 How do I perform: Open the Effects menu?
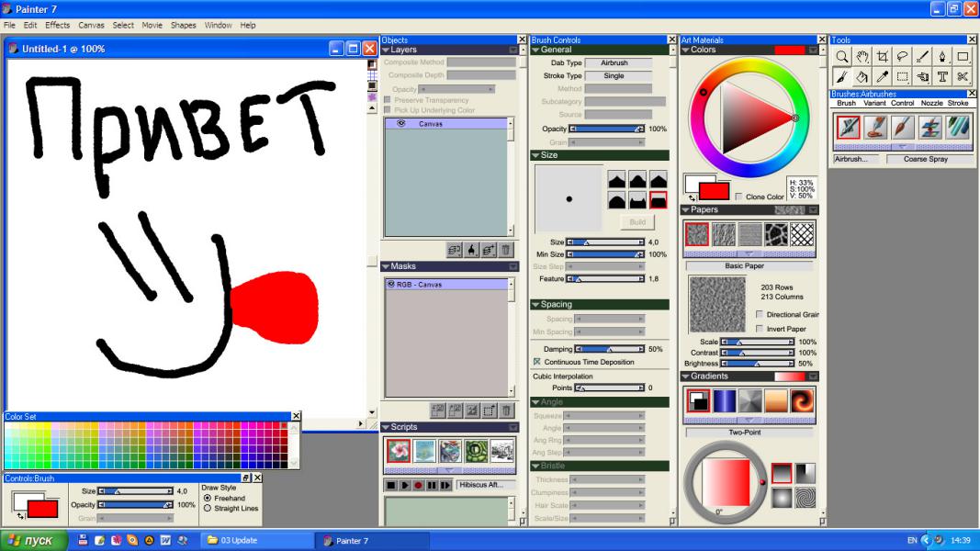[x=57, y=25]
